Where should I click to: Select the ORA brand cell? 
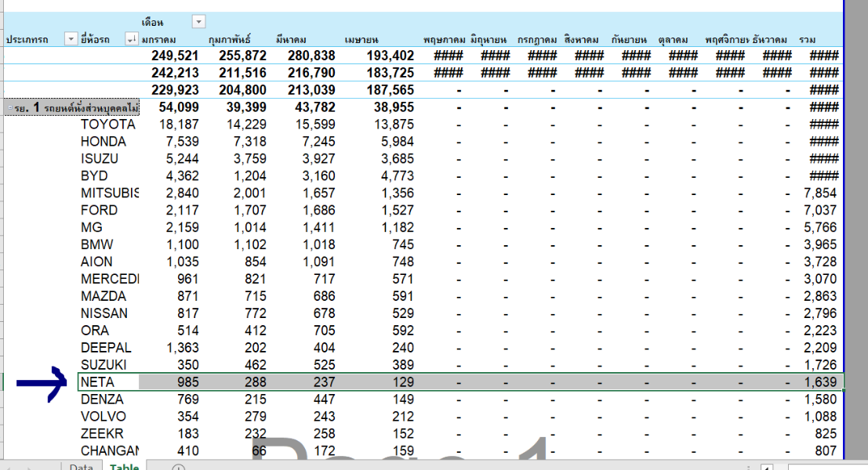coord(95,330)
